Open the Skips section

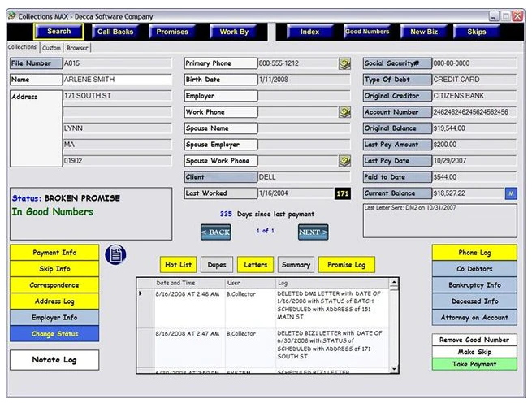pos(476,32)
